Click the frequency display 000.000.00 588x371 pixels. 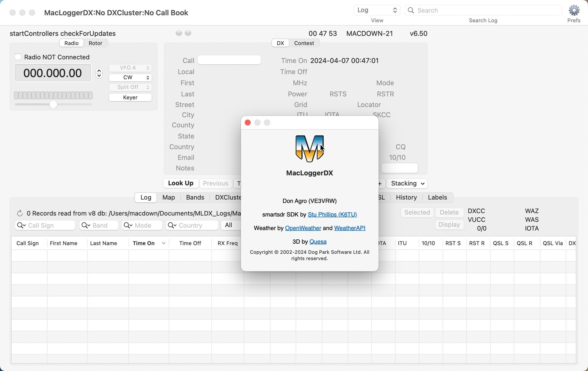click(x=53, y=73)
